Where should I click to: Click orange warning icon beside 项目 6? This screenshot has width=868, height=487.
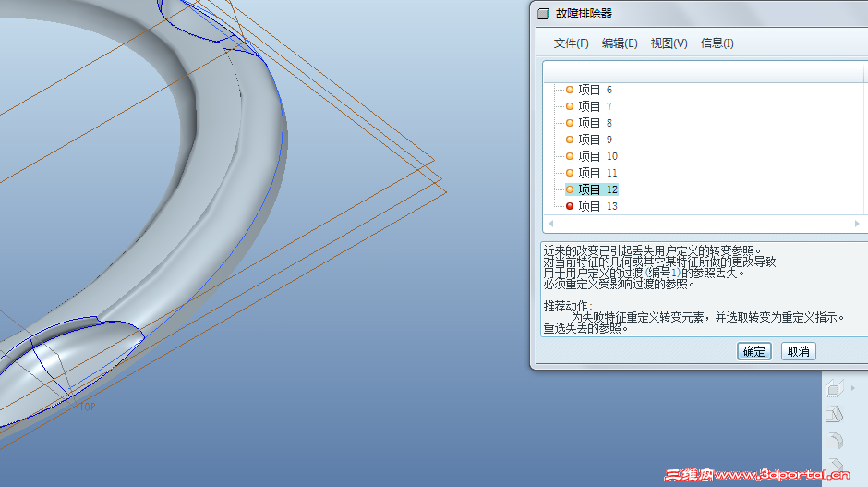[570, 90]
